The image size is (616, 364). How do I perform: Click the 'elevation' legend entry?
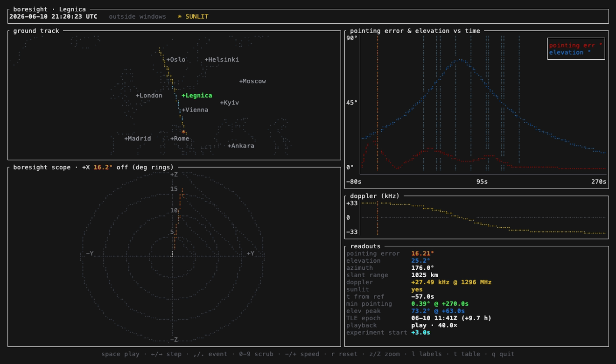[570, 52]
